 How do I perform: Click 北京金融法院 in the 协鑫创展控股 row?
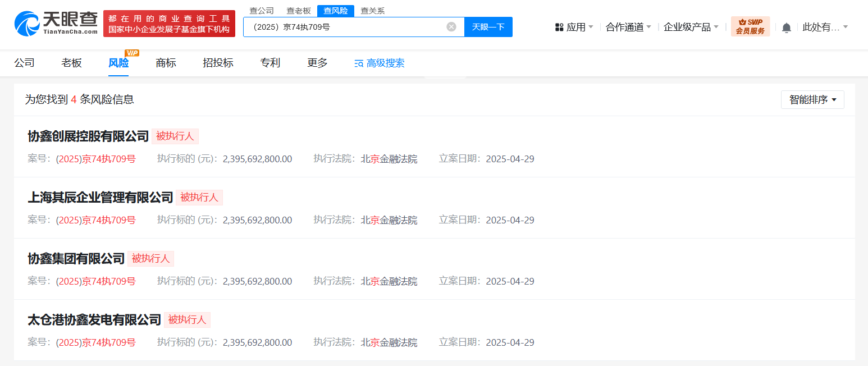pyautogui.click(x=389, y=159)
